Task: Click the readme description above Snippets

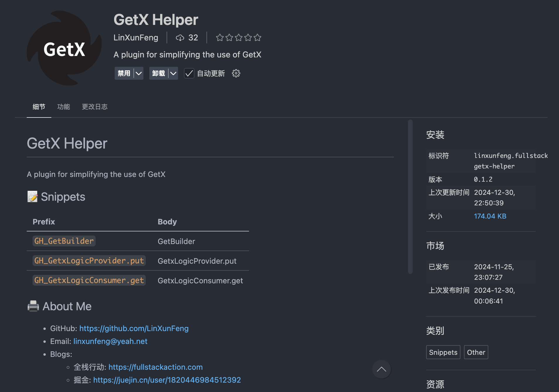Action: (96, 174)
